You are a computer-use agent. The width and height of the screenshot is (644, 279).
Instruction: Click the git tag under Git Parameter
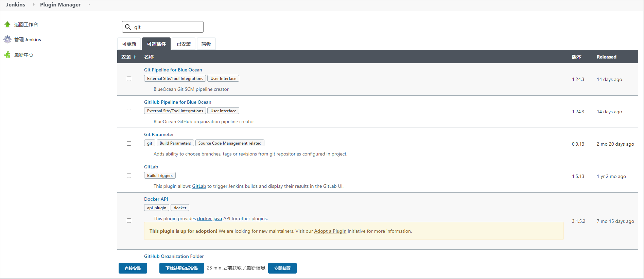click(x=150, y=143)
